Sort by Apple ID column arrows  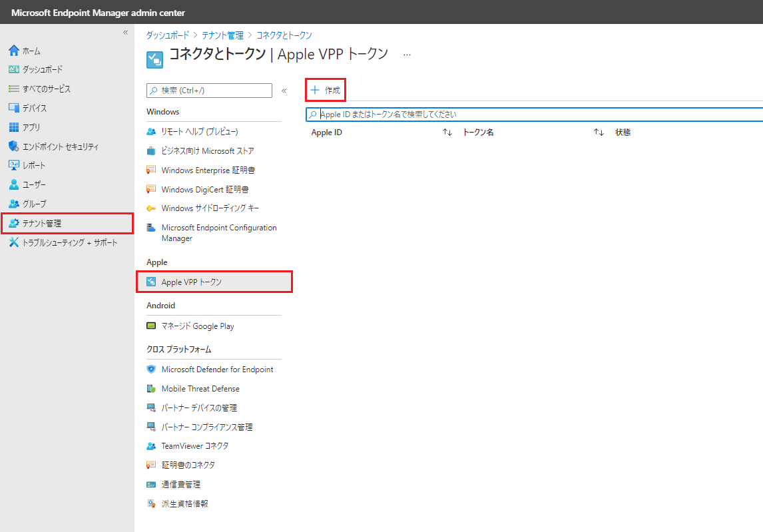447,133
